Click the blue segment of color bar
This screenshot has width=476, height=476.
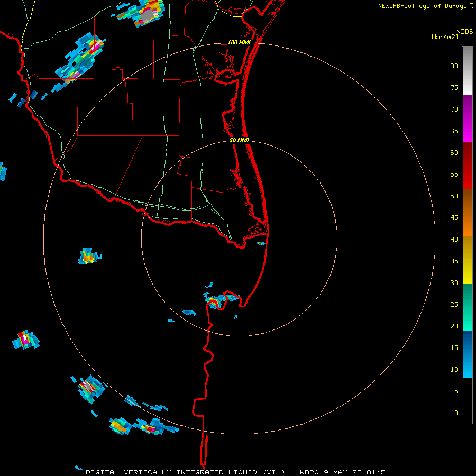tap(467, 354)
